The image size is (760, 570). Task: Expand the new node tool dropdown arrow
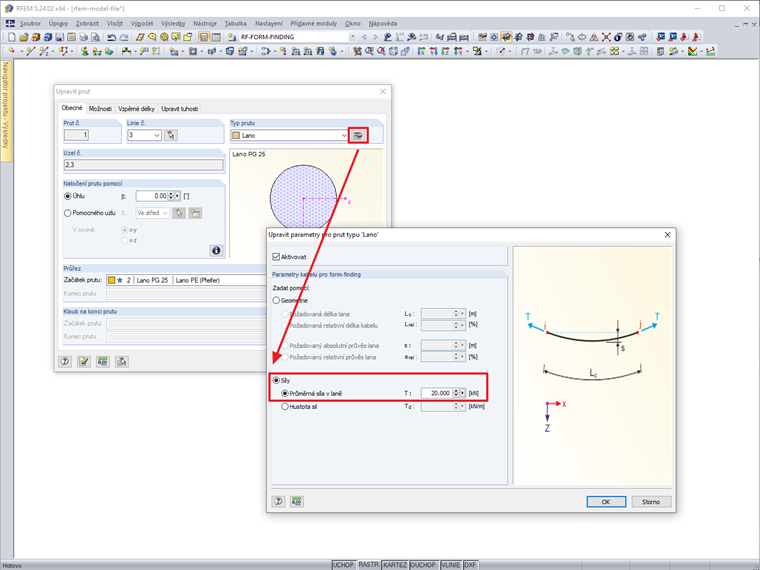[x=22, y=51]
